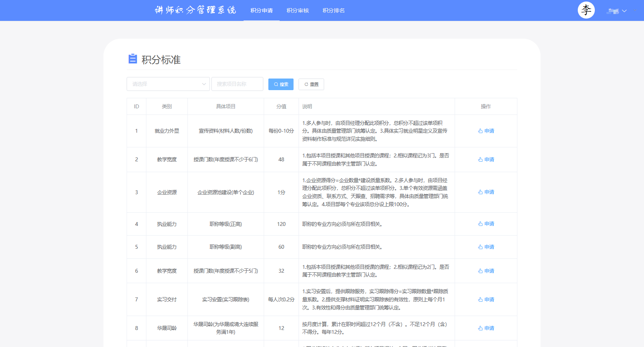The width and height of the screenshot is (644, 347).
Task: Apply for 华晟司龄 row
Action: coord(486,328)
